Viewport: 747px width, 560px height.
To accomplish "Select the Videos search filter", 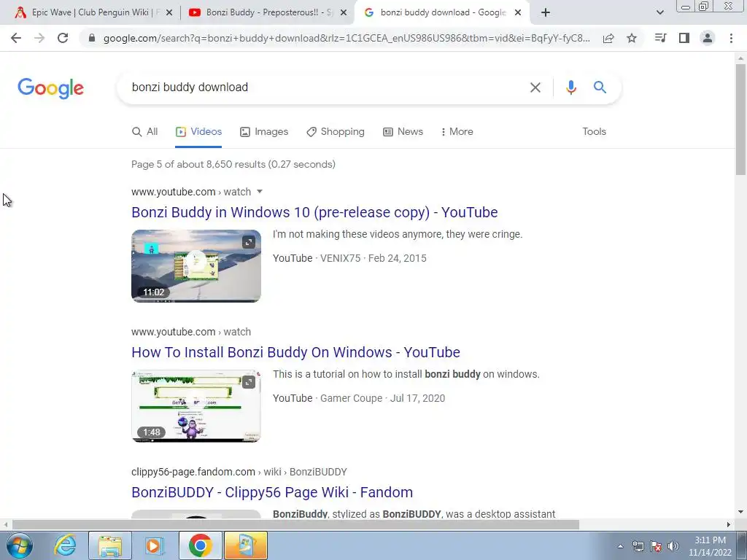I will click(x=198, y=131).
